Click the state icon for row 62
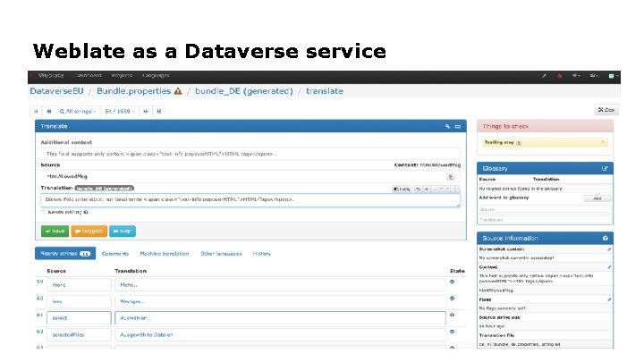This screenshot has height=362, width=644. click(453, 332)
